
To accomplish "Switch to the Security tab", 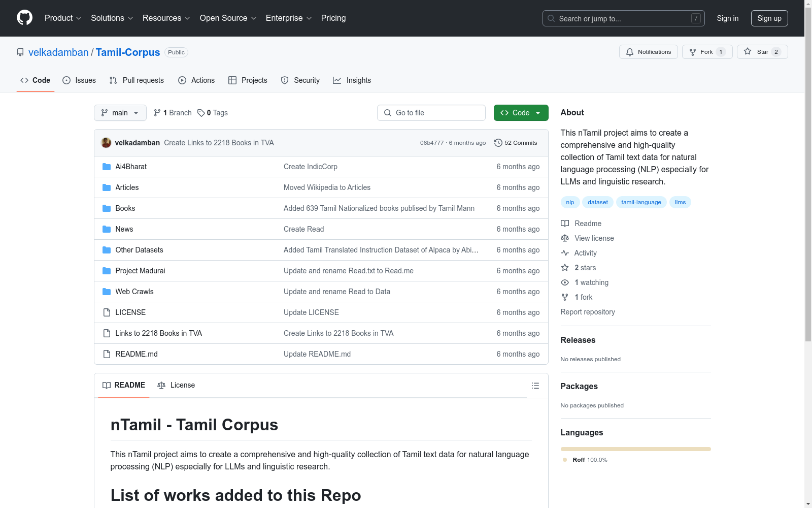I will point(300,80).
